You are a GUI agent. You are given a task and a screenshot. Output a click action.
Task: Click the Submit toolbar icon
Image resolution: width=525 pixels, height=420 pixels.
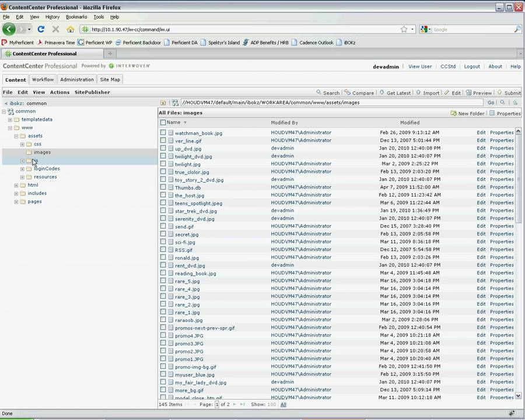[x=500, y=92]
